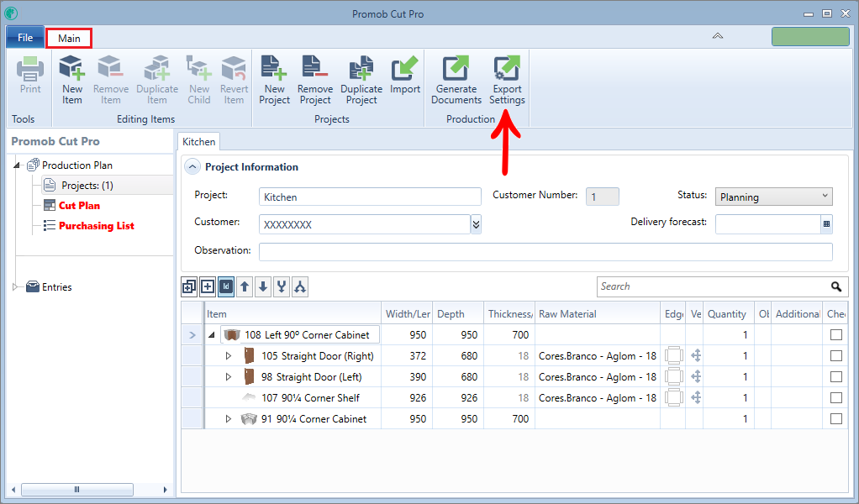The width and height of the screenshot is (859, 504).
Task: Move item up with arrow icon
Action: [x=245, y=286]
